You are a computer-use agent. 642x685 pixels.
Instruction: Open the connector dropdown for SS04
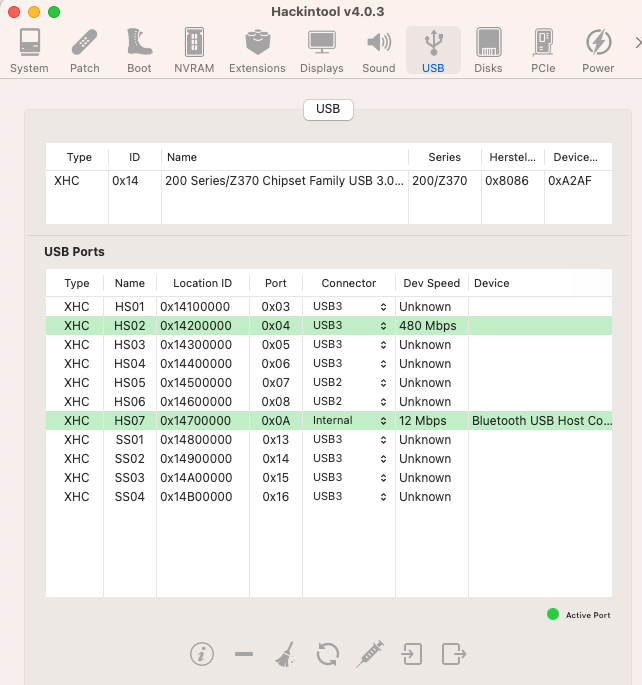(x=349, y=497)
